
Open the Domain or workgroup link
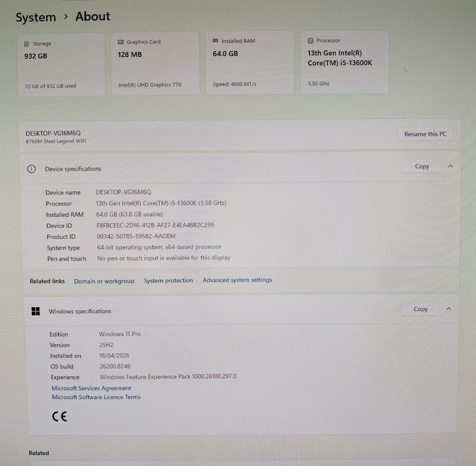pyautogui.click(x=104, y=281)
